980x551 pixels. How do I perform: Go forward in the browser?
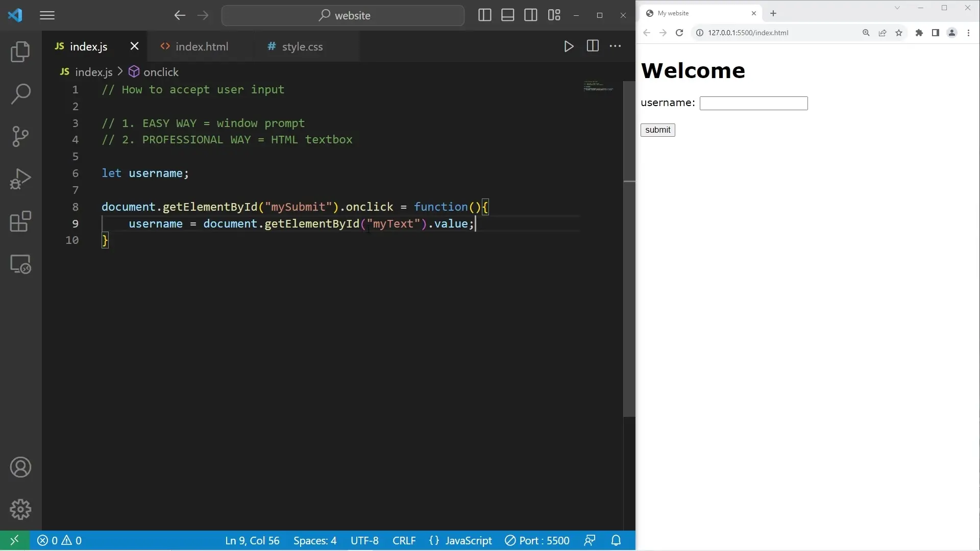coord(663,33)
